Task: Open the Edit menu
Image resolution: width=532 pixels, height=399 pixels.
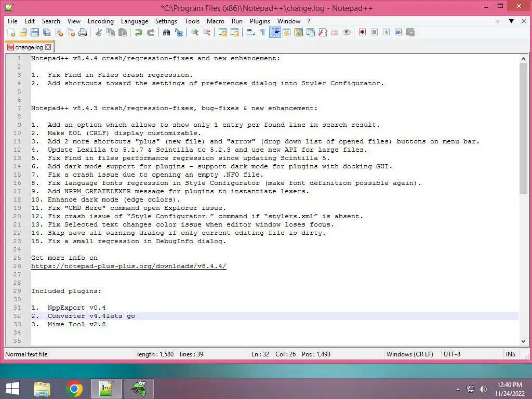Action: click(x=30, y=21)
